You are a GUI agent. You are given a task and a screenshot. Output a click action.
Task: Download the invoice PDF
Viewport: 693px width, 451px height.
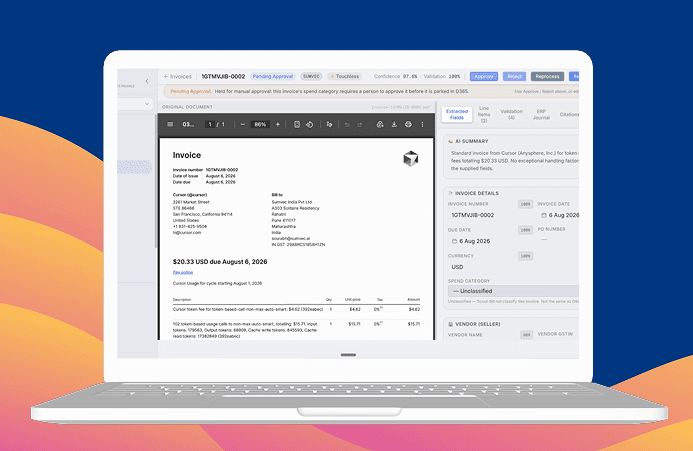pos(394,125)
